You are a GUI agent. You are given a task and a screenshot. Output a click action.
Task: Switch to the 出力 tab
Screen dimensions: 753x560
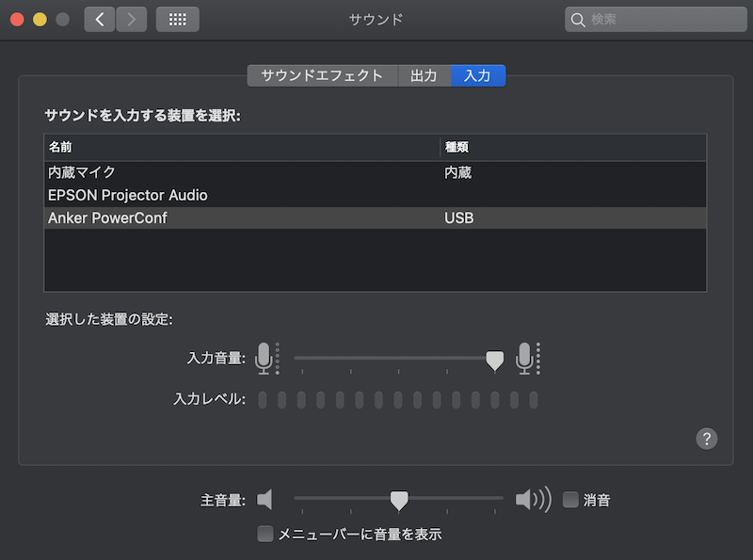click(425, 75)
